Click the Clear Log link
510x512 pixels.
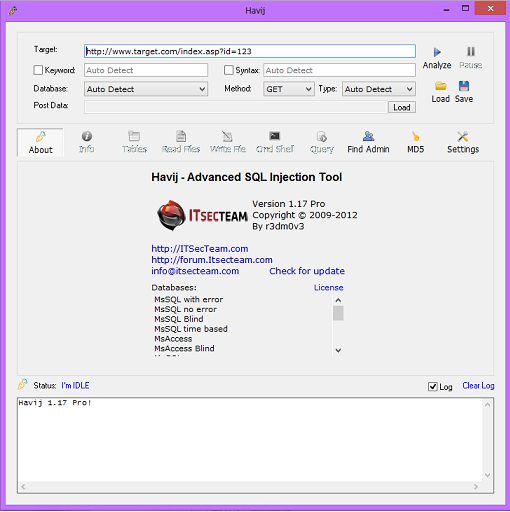pos(478,386)
